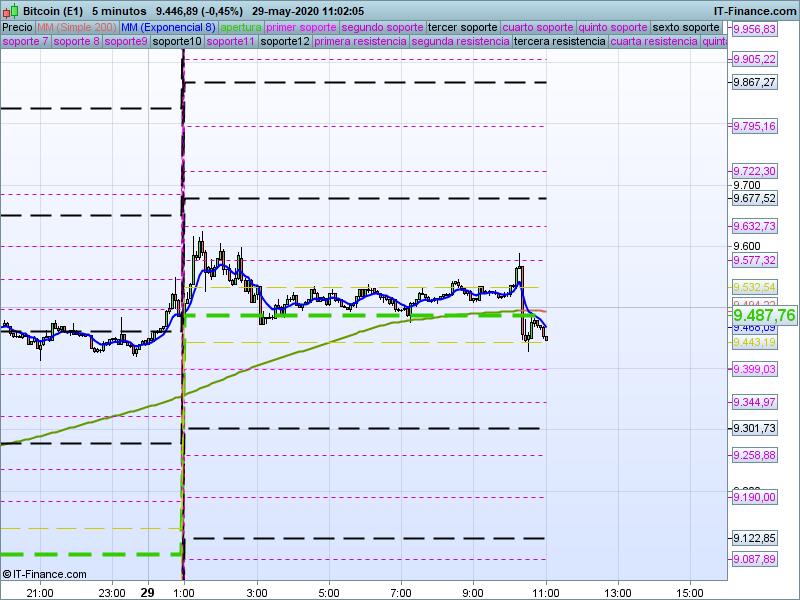Screen dimensions: 800x600
Task: Click the 9.905,22 price axis label
Action: tap(754, 59)
